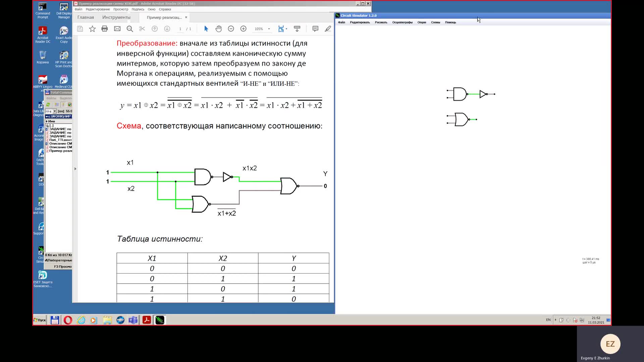Click the EN language indicator in tray
The height and width of the screenshot is (362, 644).
548,320
